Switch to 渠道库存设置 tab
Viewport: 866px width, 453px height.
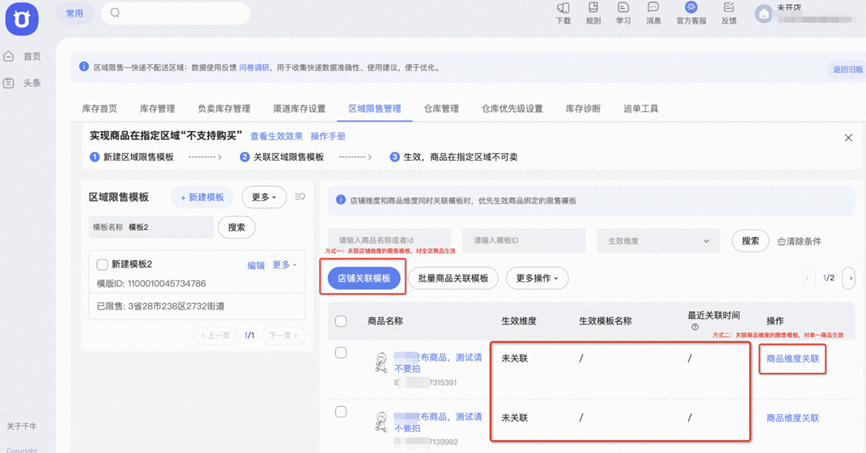tap(299, 109)
